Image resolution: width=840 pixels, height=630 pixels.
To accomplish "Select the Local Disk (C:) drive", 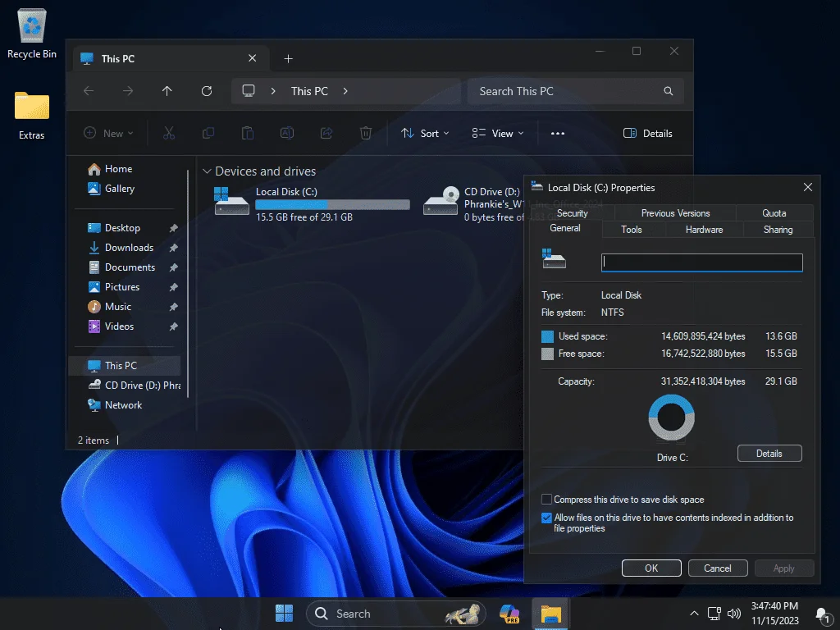I will coord(312,203).
